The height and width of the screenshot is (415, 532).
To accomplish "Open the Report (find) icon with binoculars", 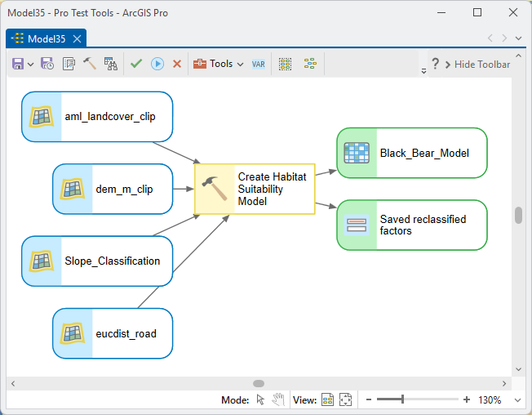I will 111,64.
